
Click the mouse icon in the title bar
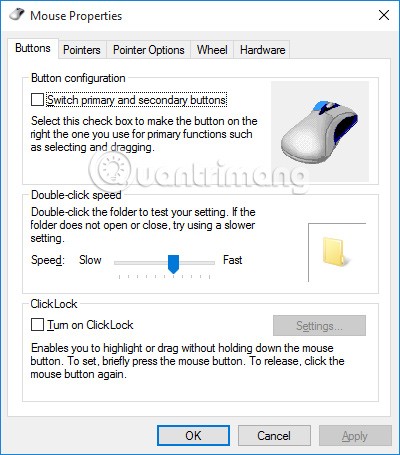[x=17, y=15]
